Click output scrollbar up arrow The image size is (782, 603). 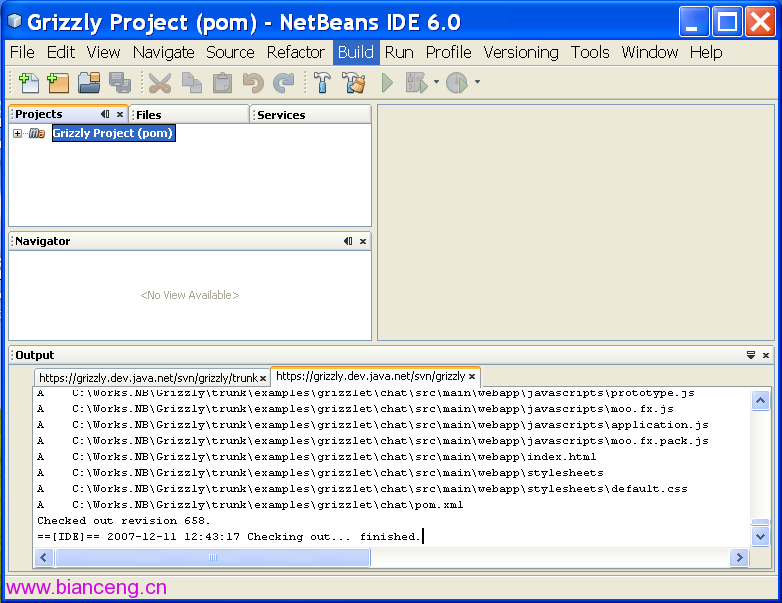coord(761,400)
